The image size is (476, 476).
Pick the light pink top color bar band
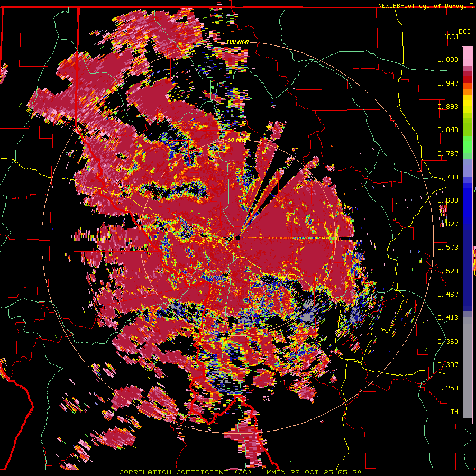(467, 56)
